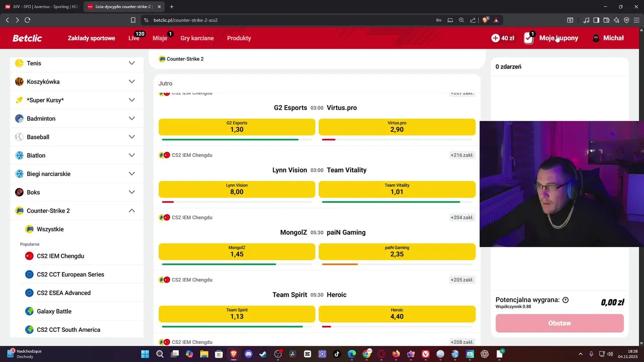
Task: Open the deposit plus icon by 40 zł
Action: tap(496, 38)
